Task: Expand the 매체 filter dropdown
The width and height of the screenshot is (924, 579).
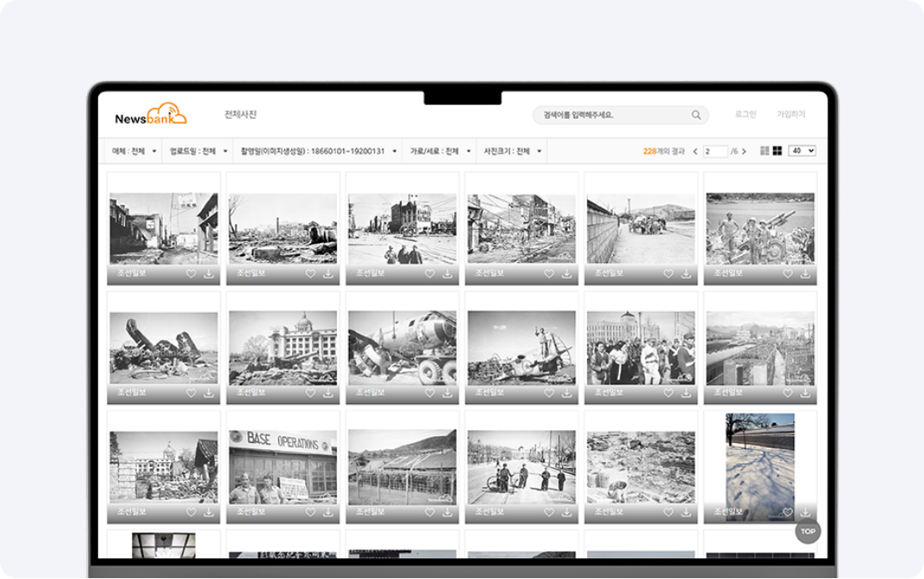Action: [134, 152]
